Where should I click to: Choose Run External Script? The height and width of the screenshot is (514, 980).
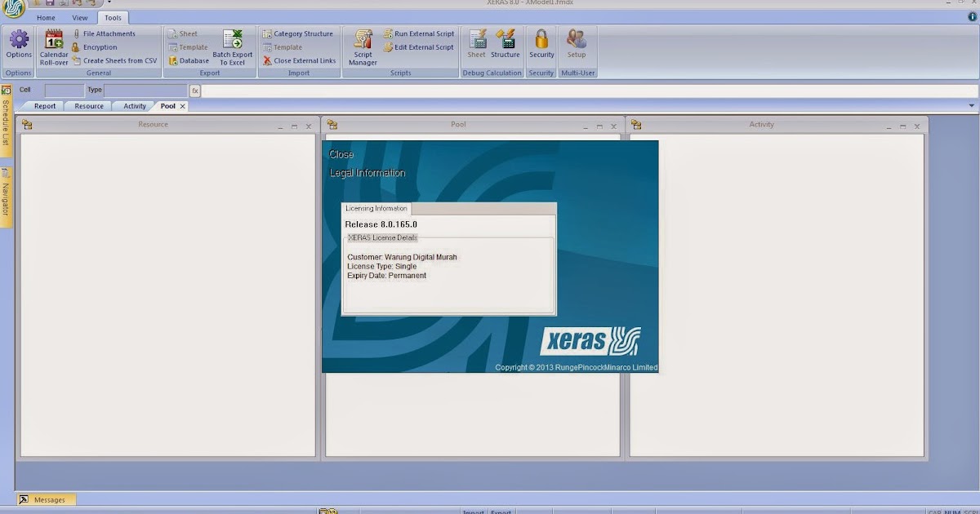[x=418, y=33]
